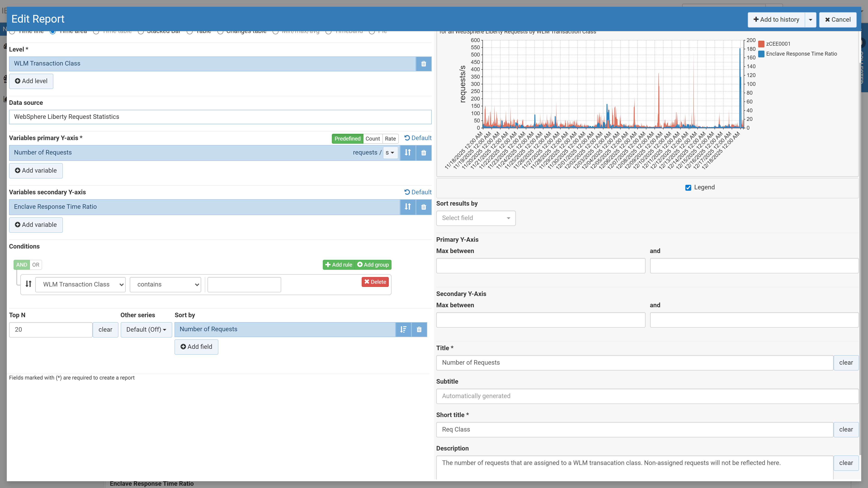Select the Time area chart type
Image resolution: width=868 pixels, height=488 pixels.
(x=53, y=32)
